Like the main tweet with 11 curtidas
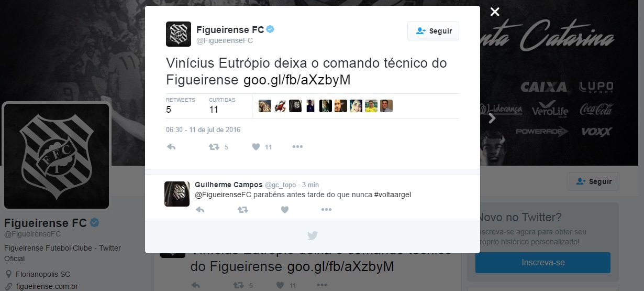 pyautogui.click(x=256, y=147)
